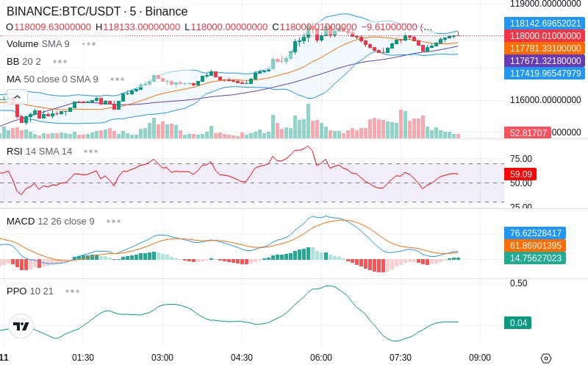Click the MACD histogram label 14.75627023

click(x=535, y=258)
